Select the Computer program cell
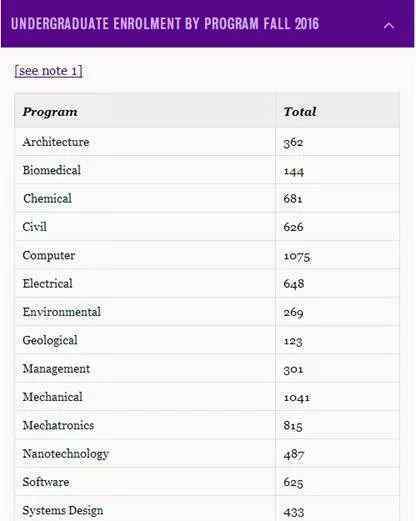 click(145, 255)
